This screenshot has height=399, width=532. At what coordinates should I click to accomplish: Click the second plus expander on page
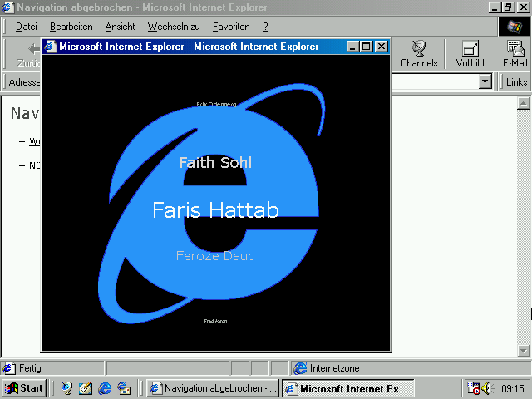(x=22, y=165)
